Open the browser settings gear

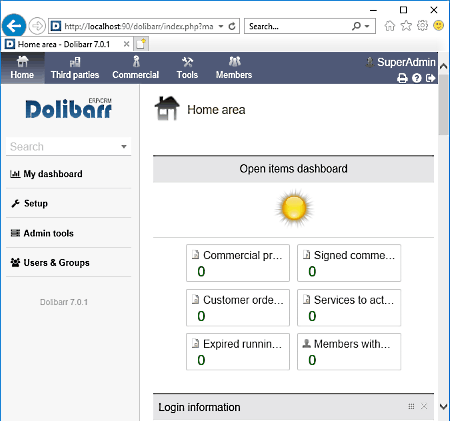coord(422,26)
